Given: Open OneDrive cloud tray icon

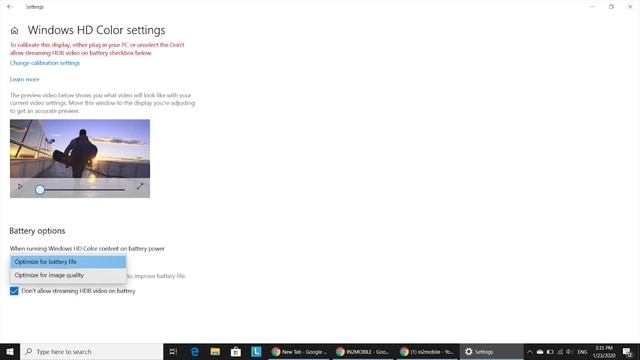Looking at the screenshot, I should point(540,351).
